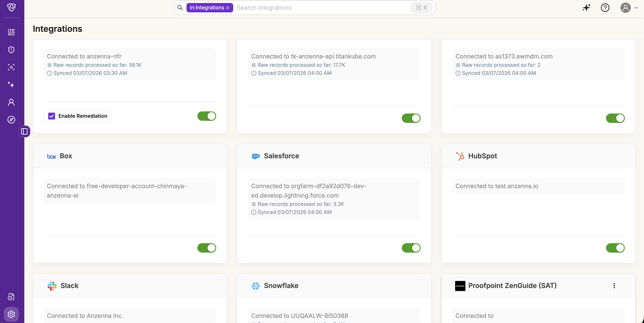This screenshot has width=644, height=323.
Task: Open Proofpoint ZenGuide three-dot menu
Action: (614, 285)
